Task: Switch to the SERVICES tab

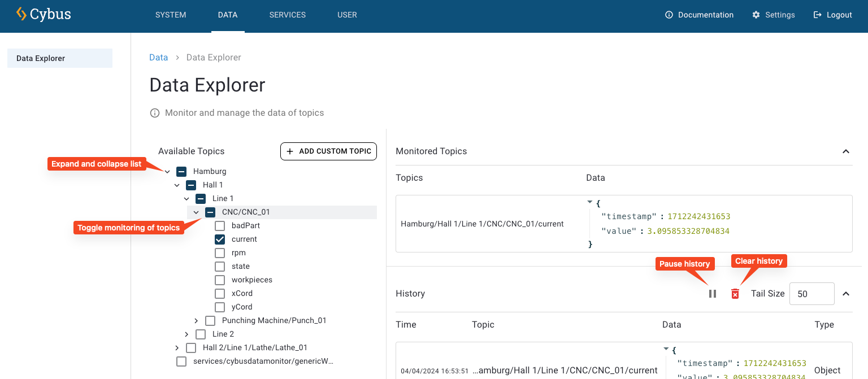Action: click(x=287, y=15)
